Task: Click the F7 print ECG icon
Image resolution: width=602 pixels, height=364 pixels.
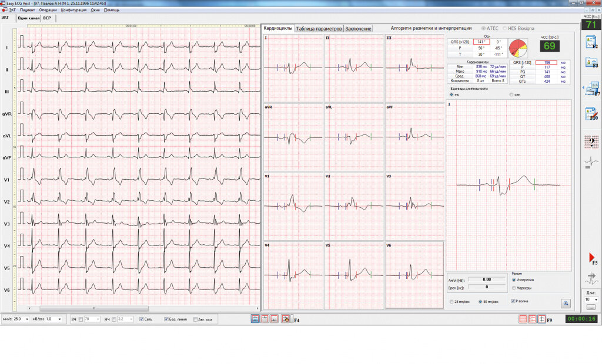Action: [591, 89]
